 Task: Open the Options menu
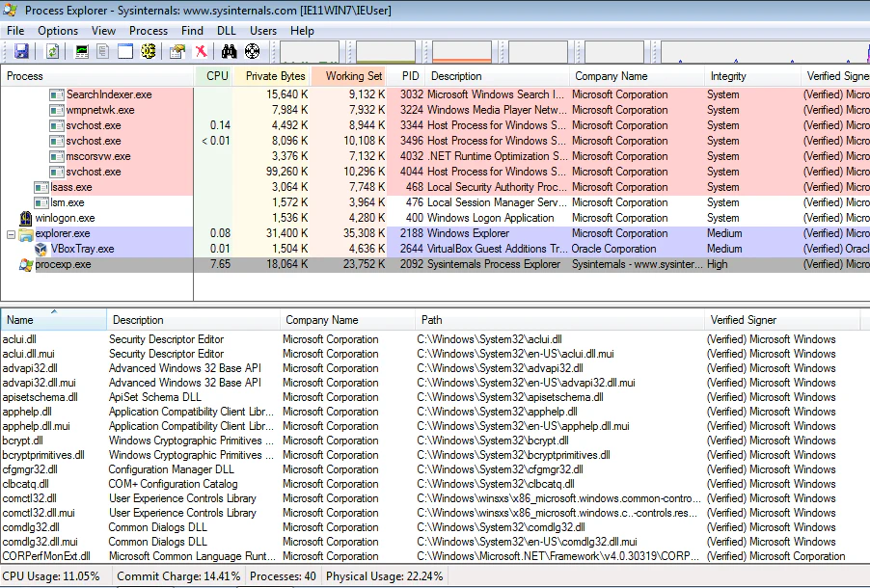click(x=58, y=31)
